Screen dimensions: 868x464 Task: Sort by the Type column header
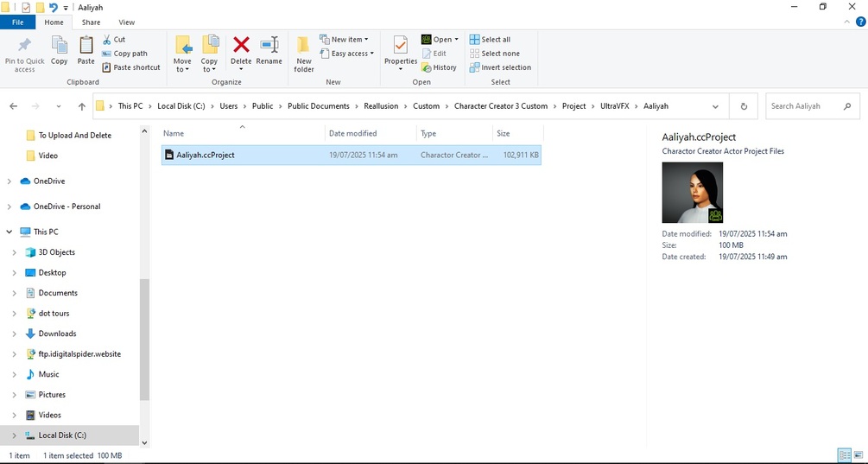(x=454, y=133)
